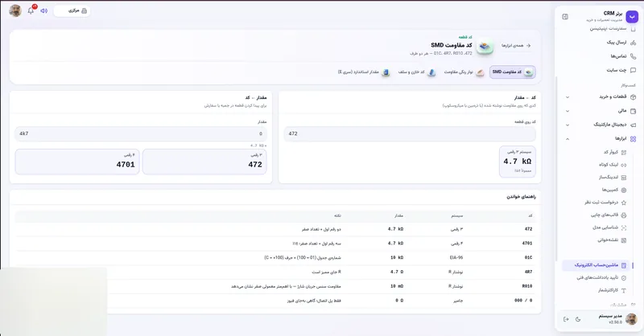Click the 000 / 0 code row

tap(523, 301)
